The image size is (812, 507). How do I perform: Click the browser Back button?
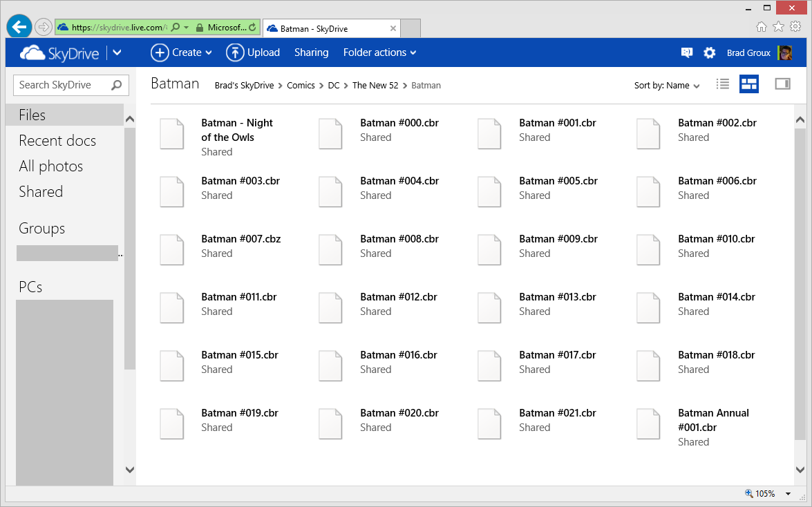(19, 27)
